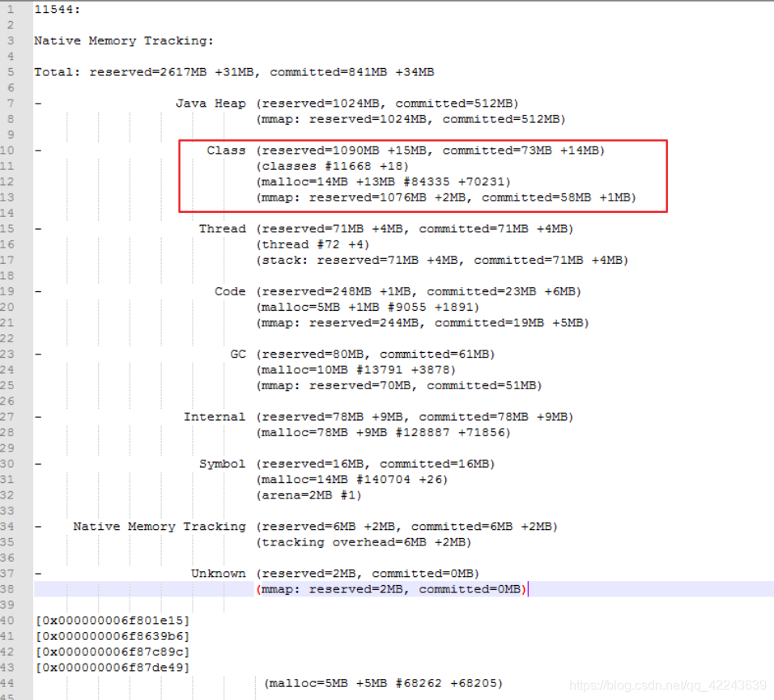The image size is (774, 700).
Task: Click '(malloc=10MB #13791 +3878)' line
Action: (356, 370)
